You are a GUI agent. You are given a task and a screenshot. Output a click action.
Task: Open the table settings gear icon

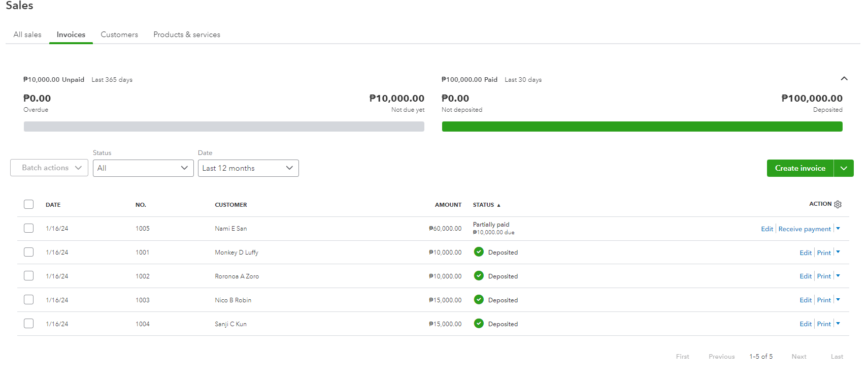point(838,204)
